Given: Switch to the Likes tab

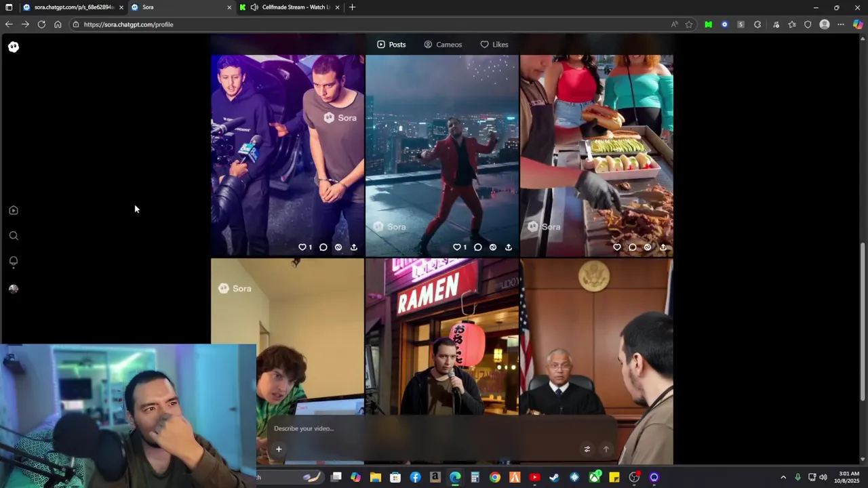Looking at the screenshot, I should pyautogui.click(x=494, y=45).
